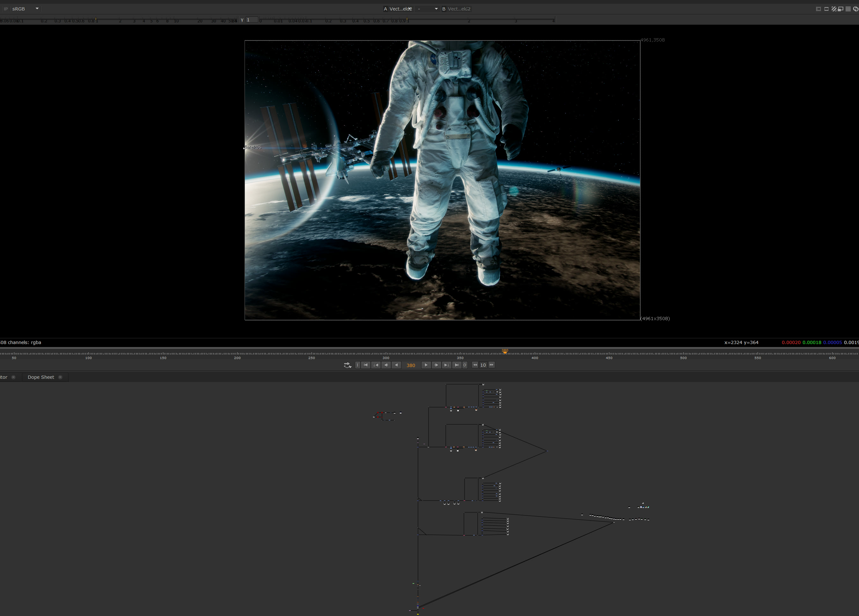
Task: Step forward one frame
Action: 436,365
